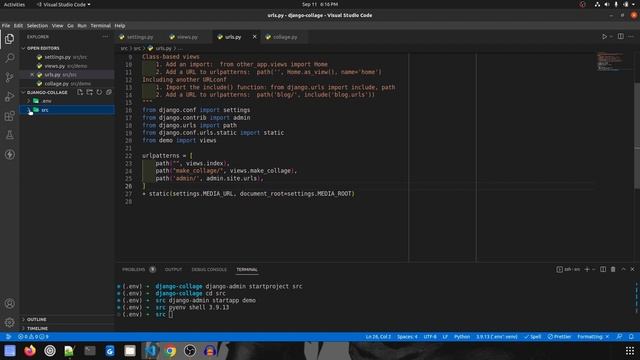This screenshot has height=360, width=640.
Task: Close the urls.py editor tab
Action: [x=254, y=37]
